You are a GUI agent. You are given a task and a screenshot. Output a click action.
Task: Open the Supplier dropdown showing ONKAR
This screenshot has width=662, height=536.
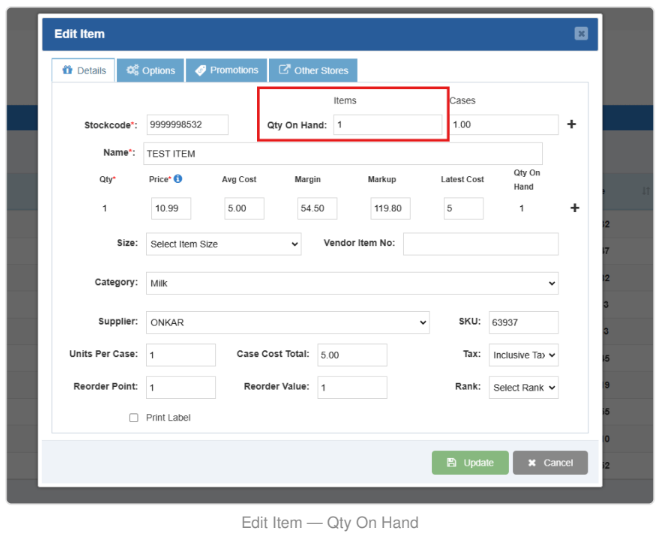pyautogui.click(x=288, y=322)
